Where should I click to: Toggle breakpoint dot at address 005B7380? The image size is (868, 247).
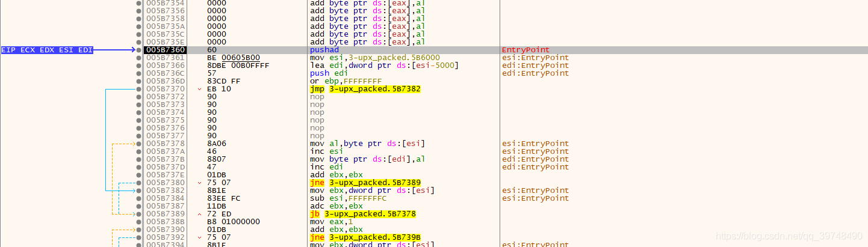140,183
